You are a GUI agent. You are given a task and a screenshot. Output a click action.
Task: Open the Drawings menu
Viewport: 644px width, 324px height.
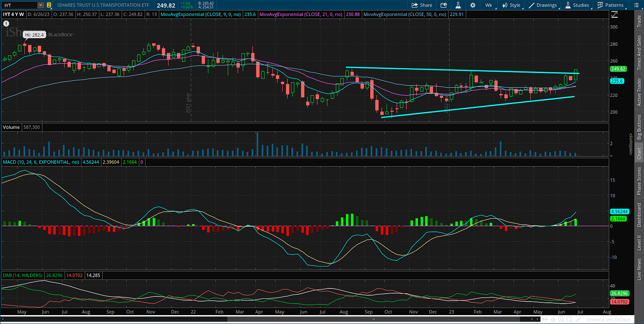point(543,5)
